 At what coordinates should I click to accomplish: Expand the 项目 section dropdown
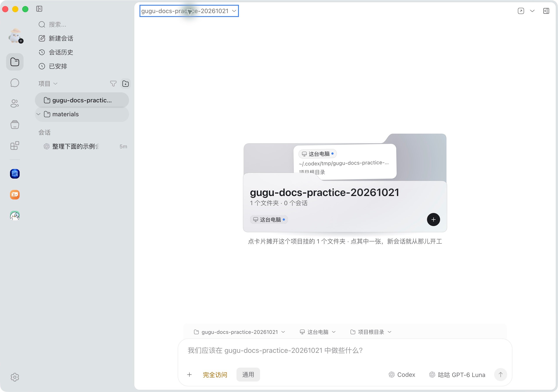48,84
